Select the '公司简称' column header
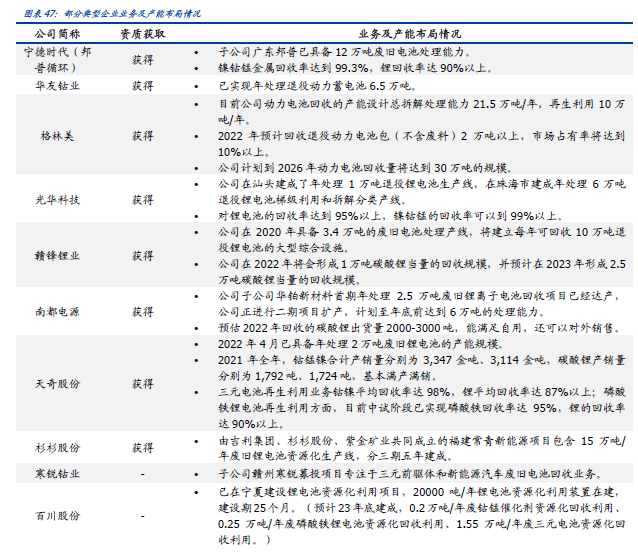The height and width of the screenshot is (557, 638). point(57,34)
